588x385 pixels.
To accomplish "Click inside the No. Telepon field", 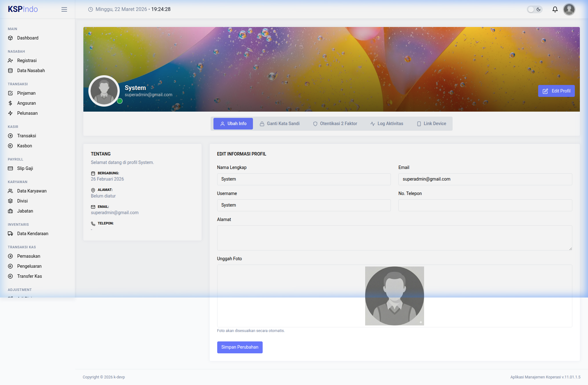I will pyautogui.click(x=485, y=205).
